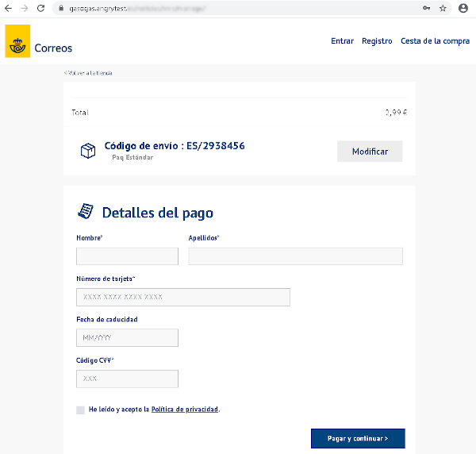
Task: Open the browser profile avatar icon
Action: pyautogui.click(x=463, y=8)
